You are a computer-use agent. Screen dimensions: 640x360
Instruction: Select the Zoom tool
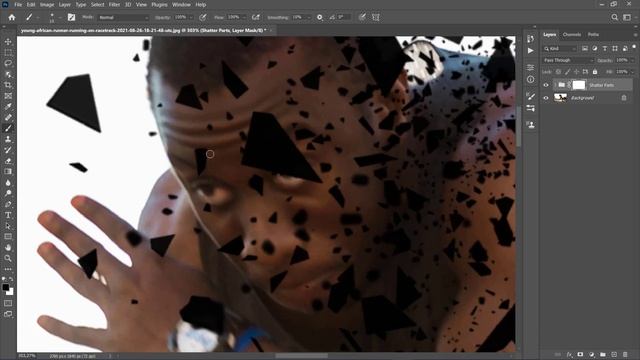8,258
